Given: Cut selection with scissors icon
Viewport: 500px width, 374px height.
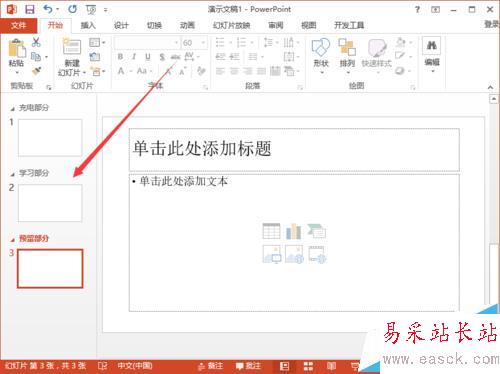Looking at the screenshot, I should point(36,42).
